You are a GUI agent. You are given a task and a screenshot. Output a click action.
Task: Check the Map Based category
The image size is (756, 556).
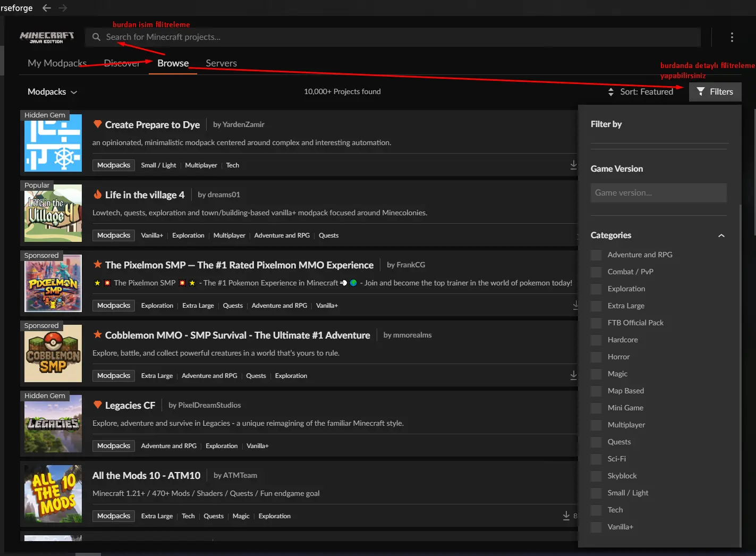(596, 391)
